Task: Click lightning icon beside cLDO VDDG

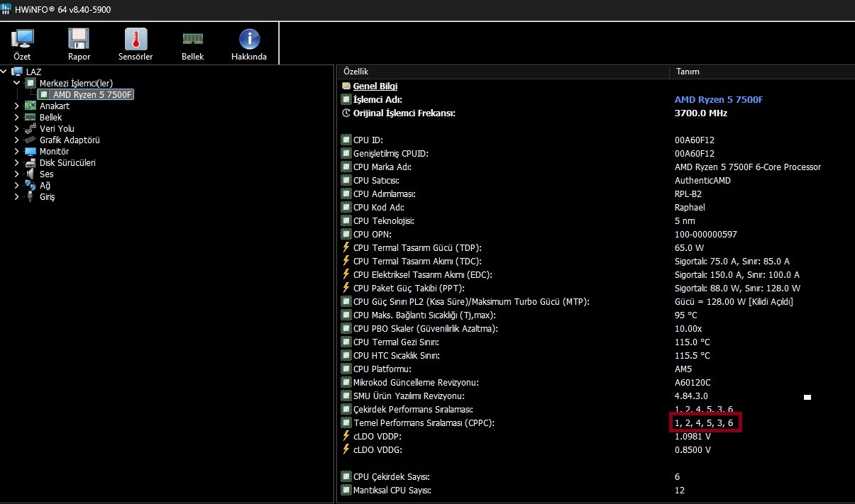Action: pos(346,449)
